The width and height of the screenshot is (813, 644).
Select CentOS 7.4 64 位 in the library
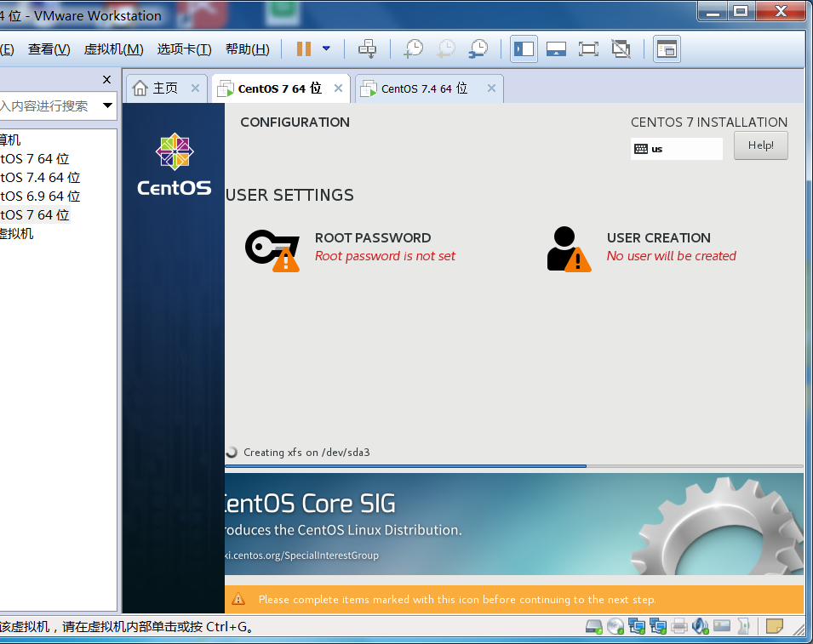[x=41, y=178]
